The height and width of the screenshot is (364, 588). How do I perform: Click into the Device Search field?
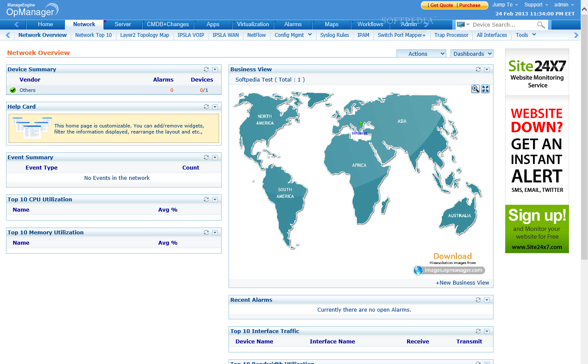click(503, 25)
